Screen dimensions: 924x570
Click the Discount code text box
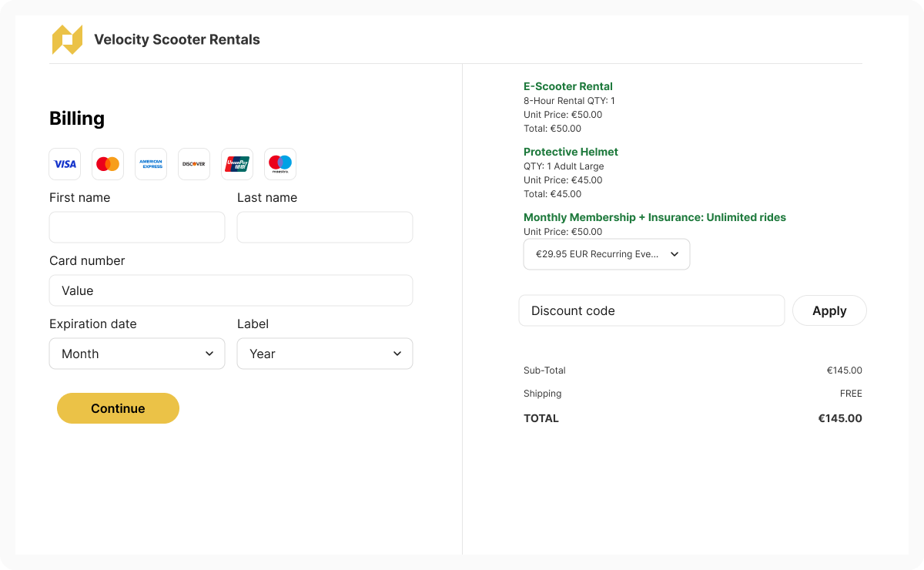pos(651,310)
